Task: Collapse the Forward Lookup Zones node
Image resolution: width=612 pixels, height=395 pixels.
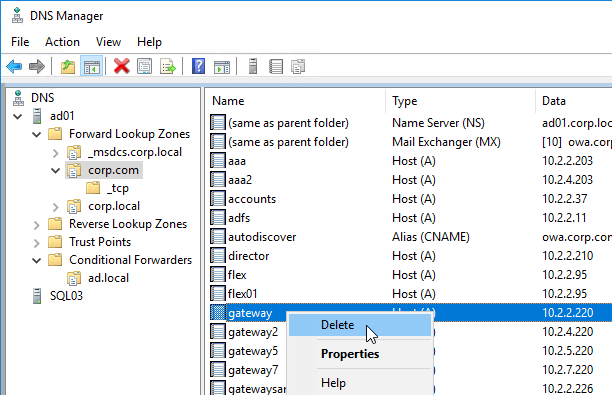Action: (37, 135)
